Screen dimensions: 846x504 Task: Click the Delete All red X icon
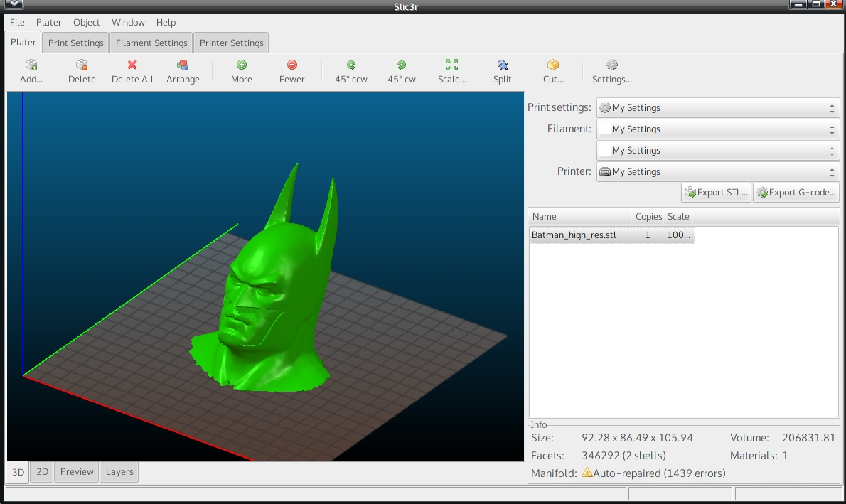coord(132,65)
